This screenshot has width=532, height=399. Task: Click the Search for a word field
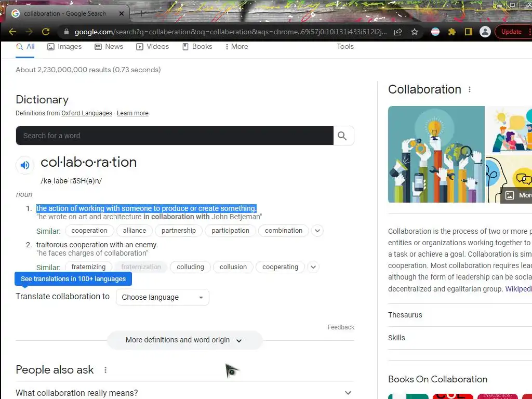175,136
